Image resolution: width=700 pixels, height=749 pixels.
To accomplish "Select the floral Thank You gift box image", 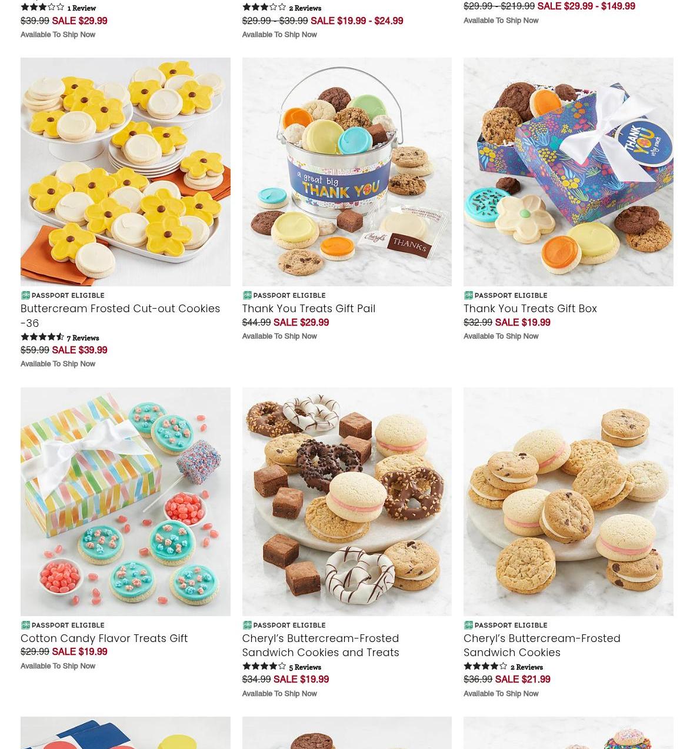I will pyautogui.click(x=568, y=172).
